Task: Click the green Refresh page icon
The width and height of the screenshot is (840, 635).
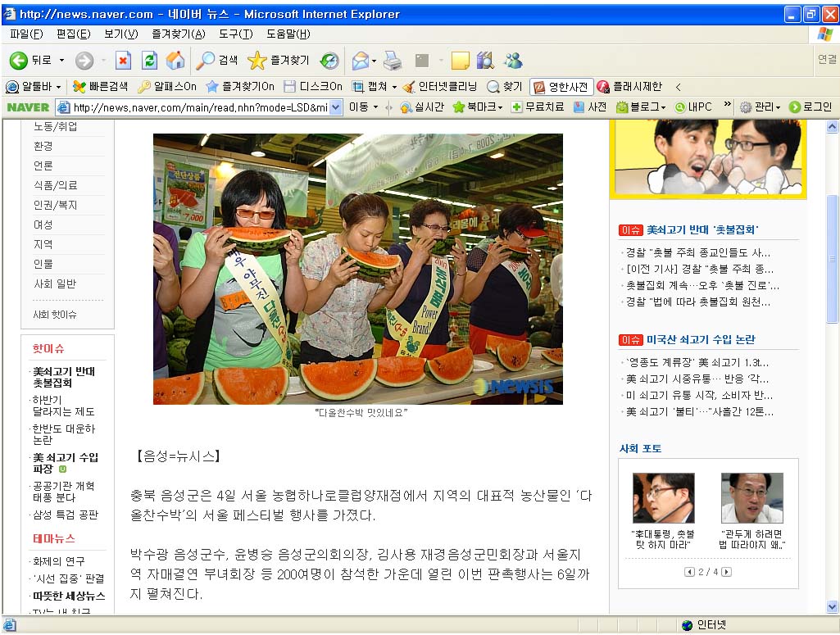Action: pyautogui.click(x=149, y=61)
